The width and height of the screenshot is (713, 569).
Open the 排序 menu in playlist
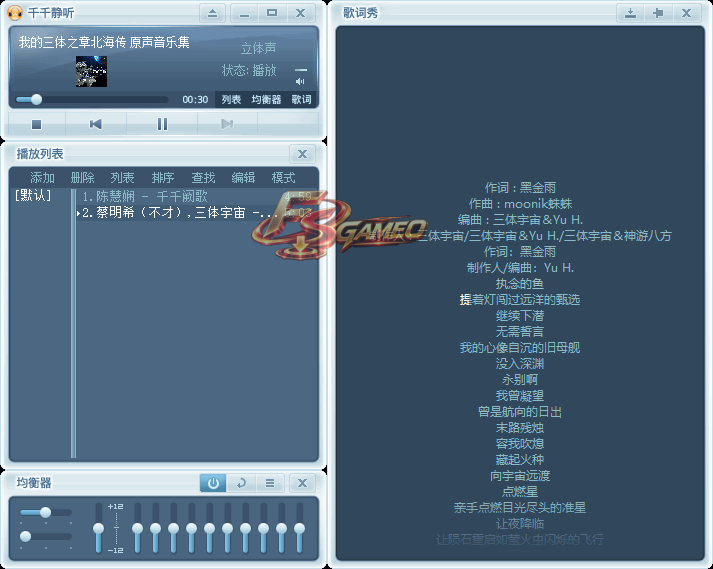pos(163,177)
